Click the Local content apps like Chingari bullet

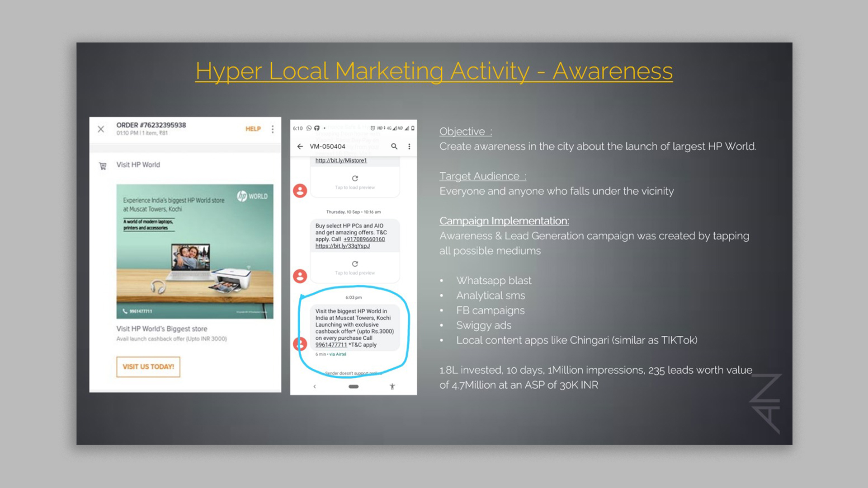pos(577,340)
